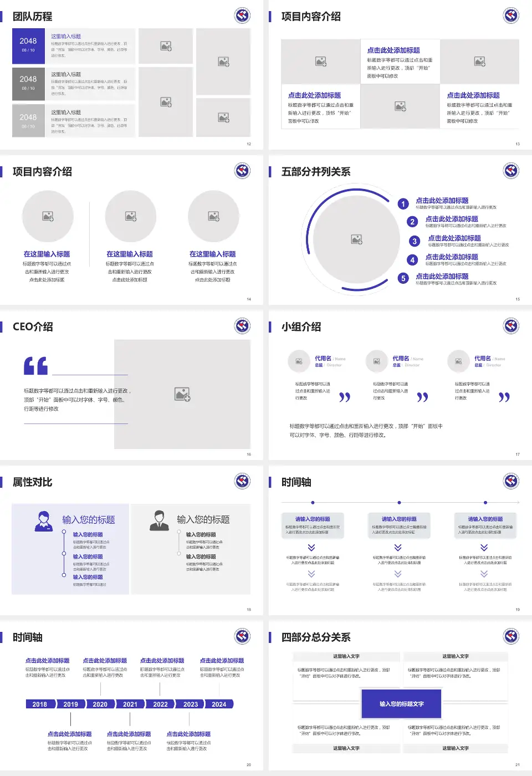Viewport: 532px width, 776px height.
Task: Click numbered circle 5 on 五部分并列关系
Action: click(403, 278)
